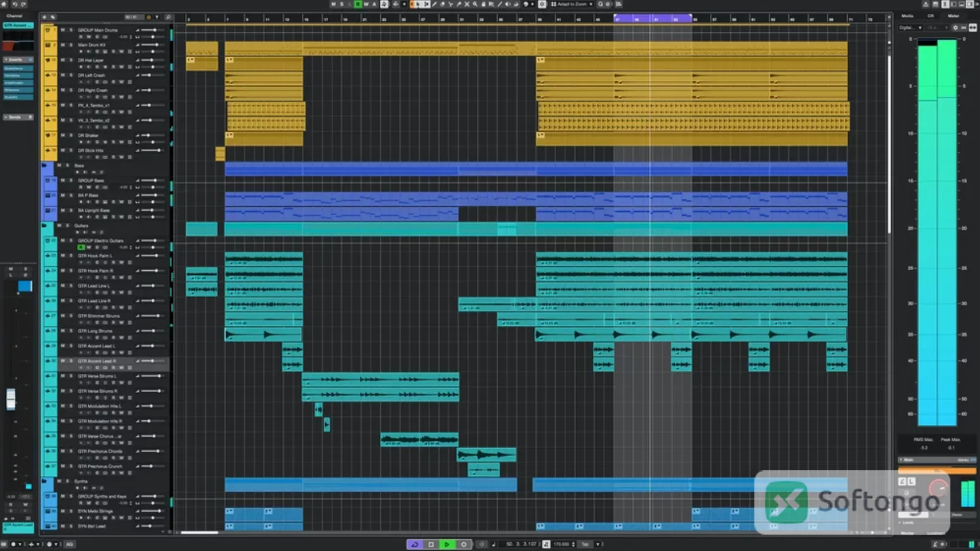Open the track filter dropdown arrow
The image size is (980, 551).
pos(157,17)
